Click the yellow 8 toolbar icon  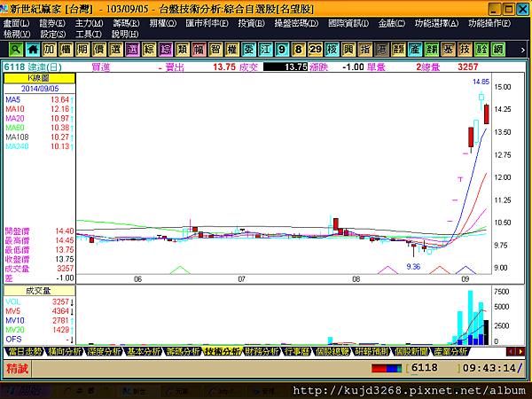[299, 50]
